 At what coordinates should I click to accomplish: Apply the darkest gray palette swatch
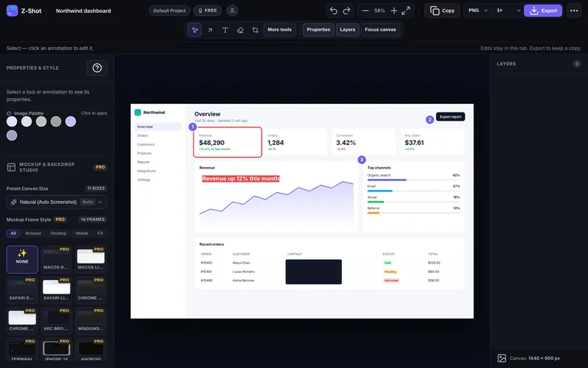56,121
